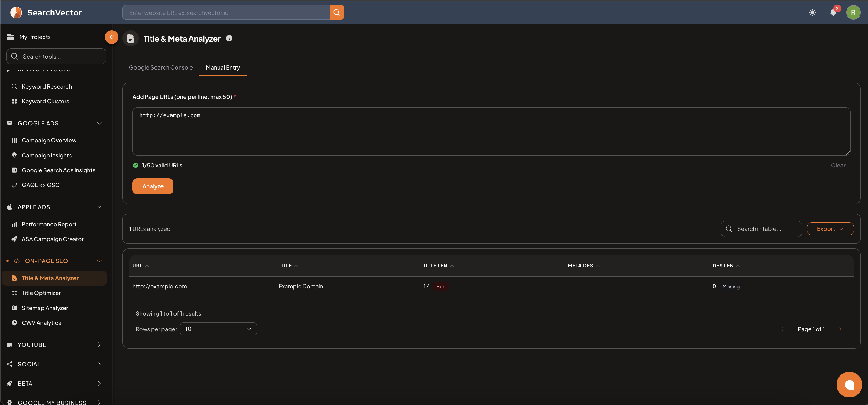Image resolution: width=868 pixels, height=405 pixels.
Task: Collapse the Google Ads section chevron
Action: 99,123
